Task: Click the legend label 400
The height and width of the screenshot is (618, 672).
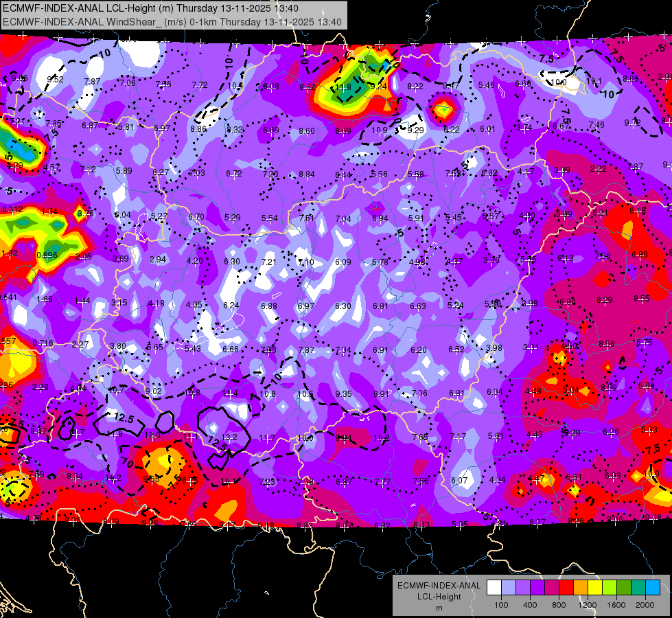Action: point(530,605)
